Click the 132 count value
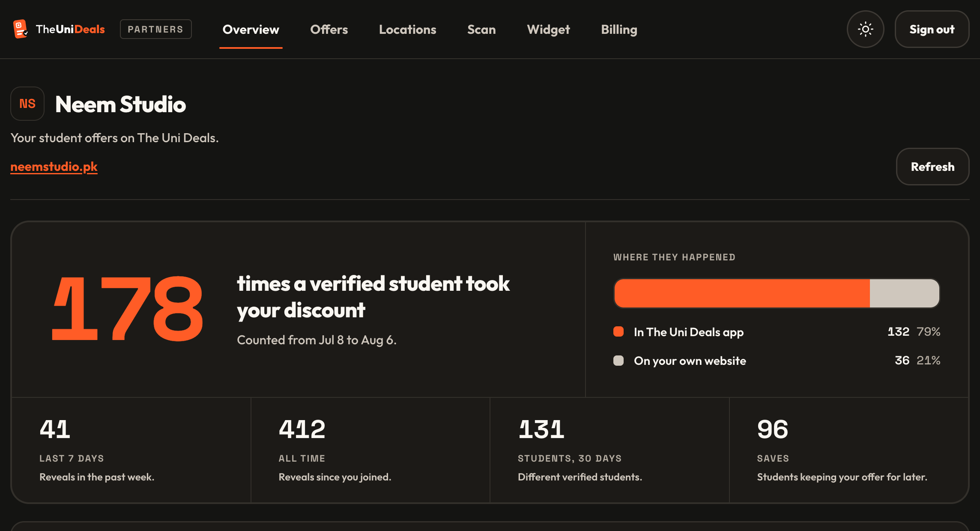The image size is (980, 531). tap(898, 331)
